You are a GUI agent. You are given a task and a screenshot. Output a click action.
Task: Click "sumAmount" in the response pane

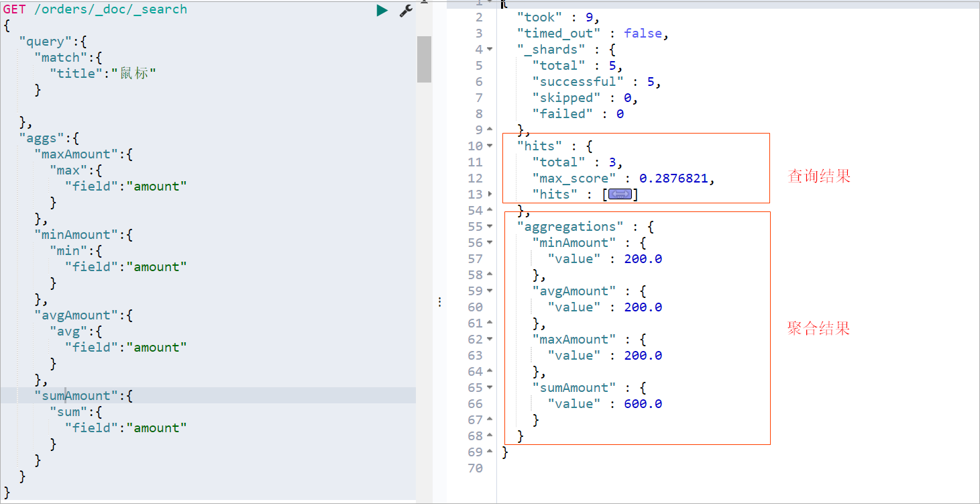coord(574,387)
